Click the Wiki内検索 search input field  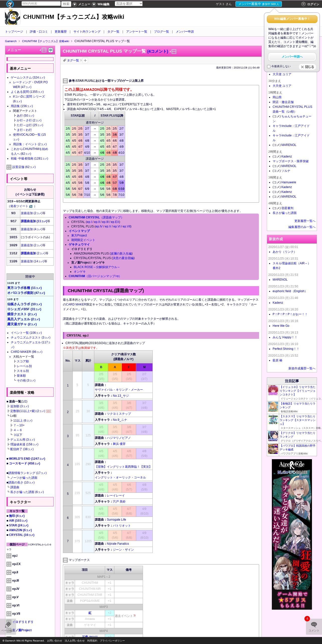coord(41,4)
